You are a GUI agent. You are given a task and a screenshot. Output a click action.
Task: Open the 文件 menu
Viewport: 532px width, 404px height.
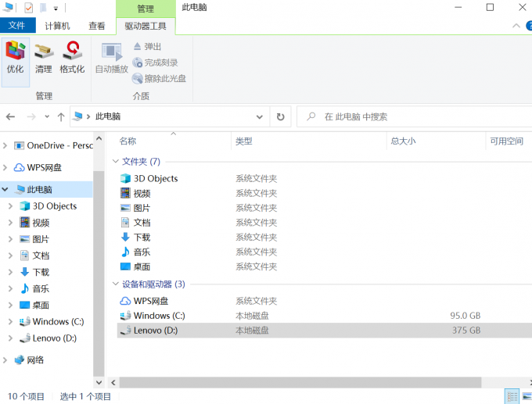(x=17, y=26)
